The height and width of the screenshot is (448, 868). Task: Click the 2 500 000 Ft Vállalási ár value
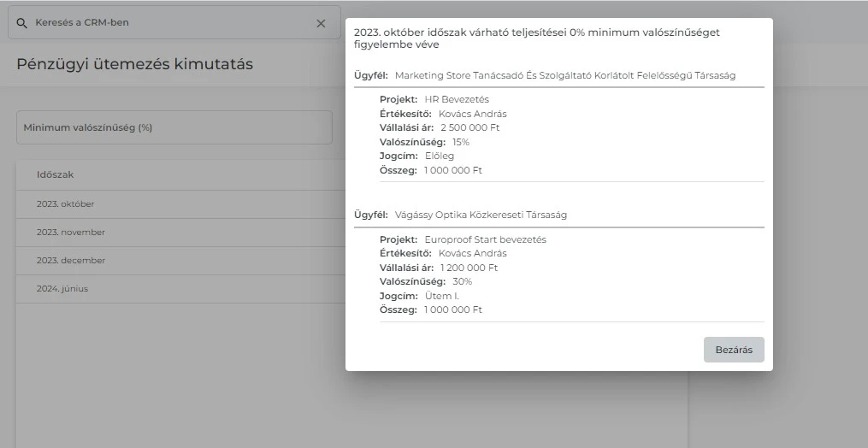point(469,128)
